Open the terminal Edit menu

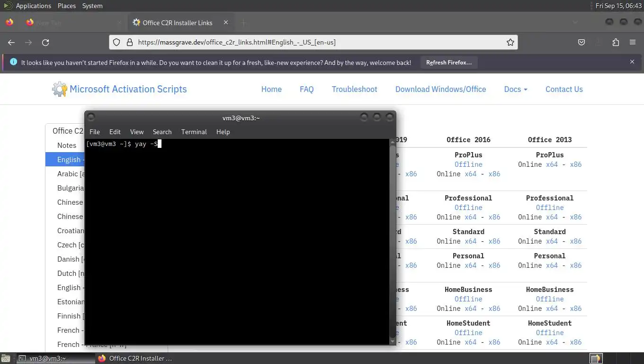coord(115,132)
